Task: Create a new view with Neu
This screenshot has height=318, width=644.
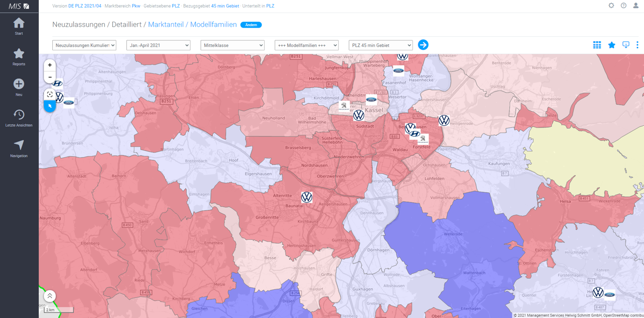Action: pos(19,87)
